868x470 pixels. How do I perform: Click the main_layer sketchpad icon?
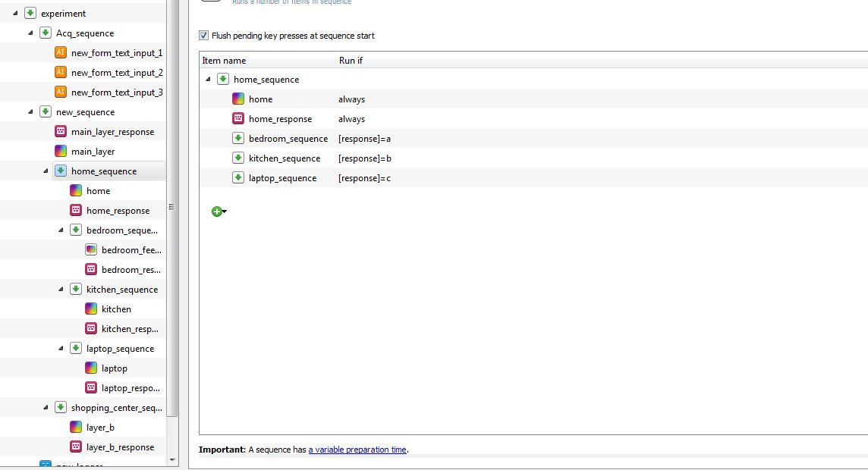[x=61, y=151]
